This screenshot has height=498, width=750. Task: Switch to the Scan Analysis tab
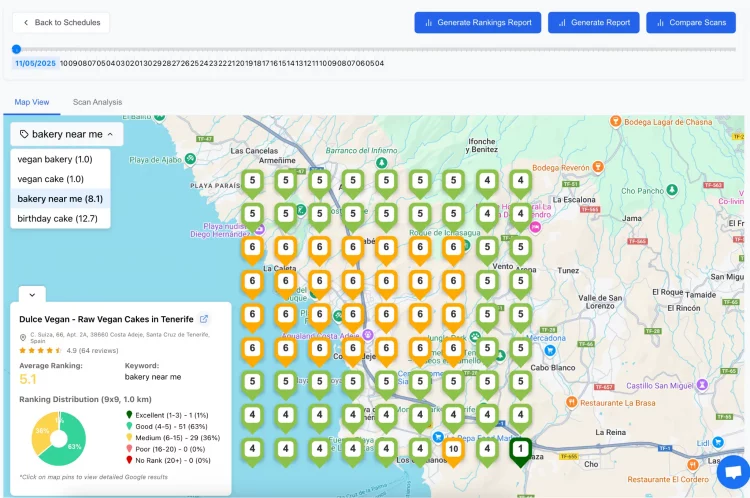[x=97, y=102]
